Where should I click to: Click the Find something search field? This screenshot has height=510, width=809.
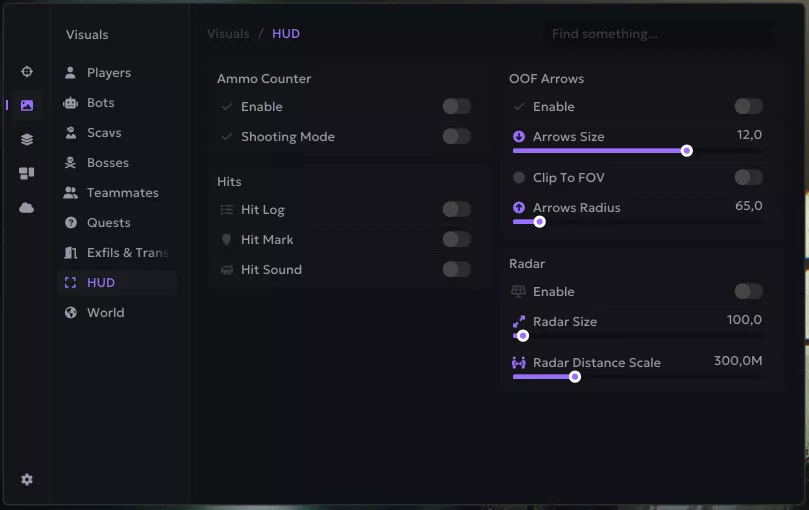point(657,34)
